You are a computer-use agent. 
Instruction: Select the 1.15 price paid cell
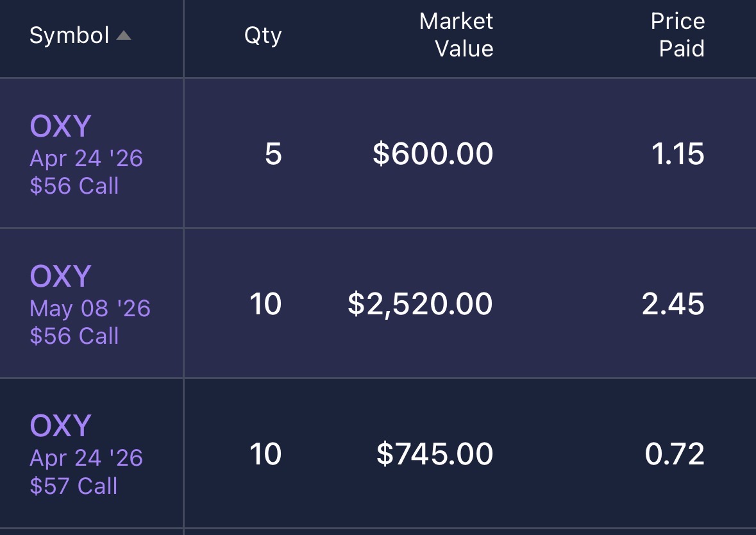tap(678, 155)
